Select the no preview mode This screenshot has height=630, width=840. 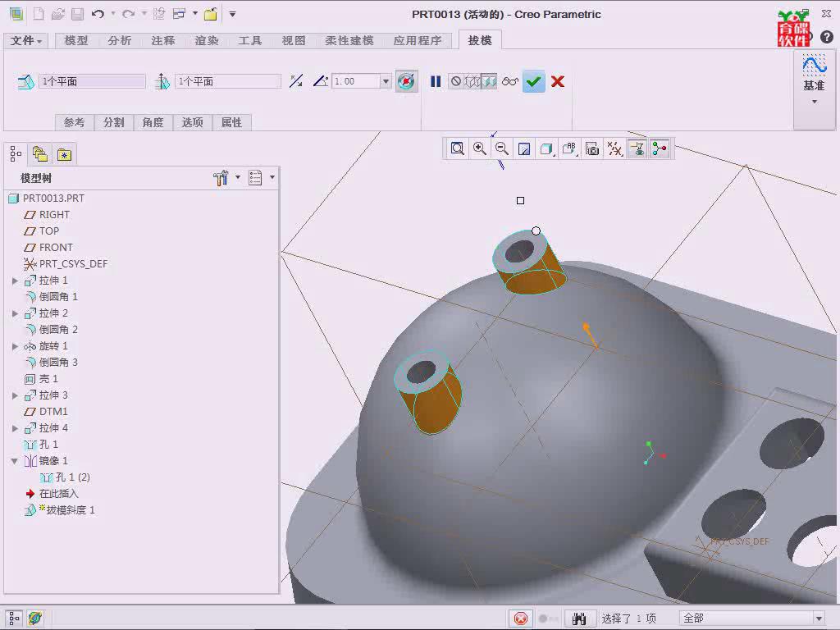click(x=456, y=81)
